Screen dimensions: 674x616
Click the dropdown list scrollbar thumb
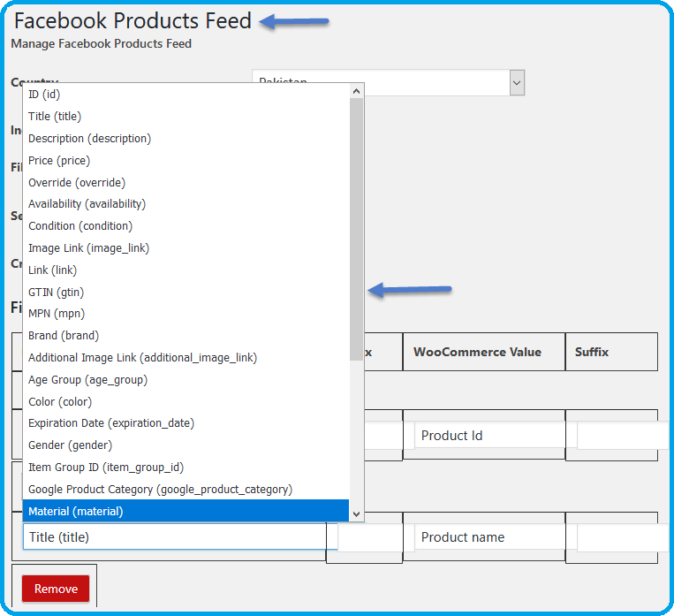[x=356, y=229]
